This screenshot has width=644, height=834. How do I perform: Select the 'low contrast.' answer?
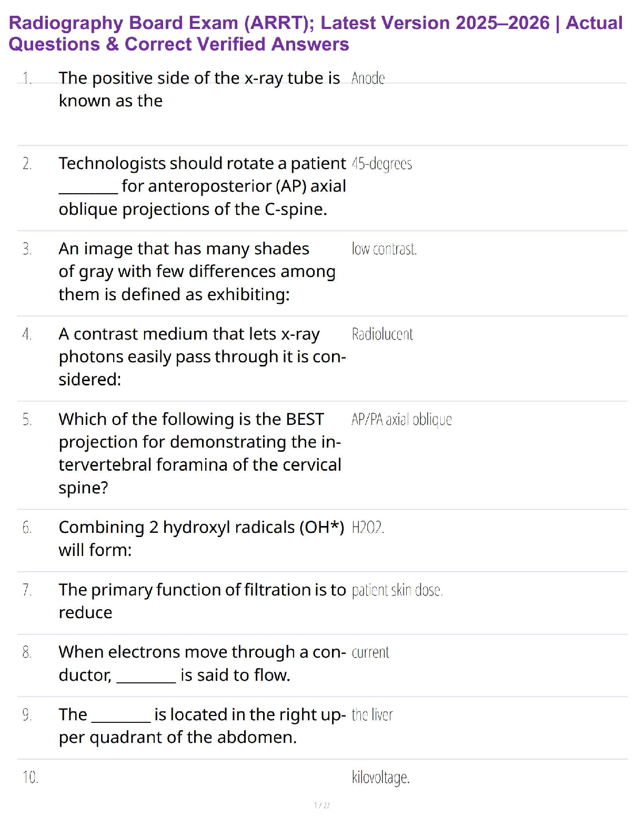(x=384, y=249)
